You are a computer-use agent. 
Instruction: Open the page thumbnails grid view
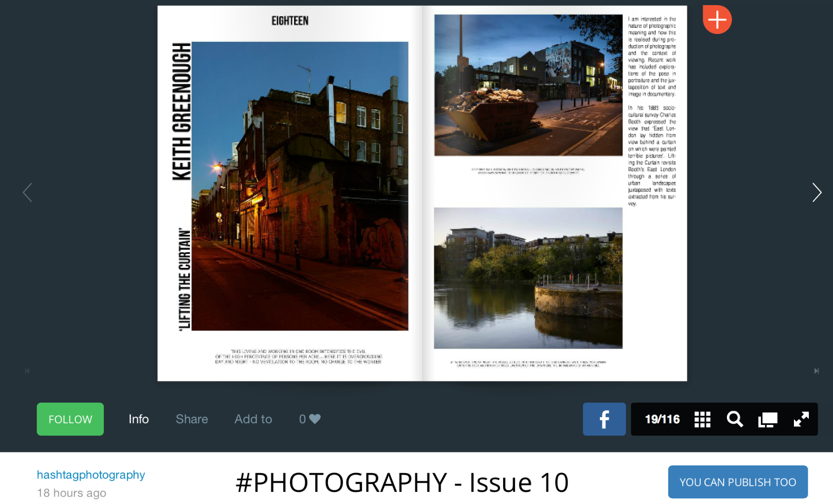702,419
